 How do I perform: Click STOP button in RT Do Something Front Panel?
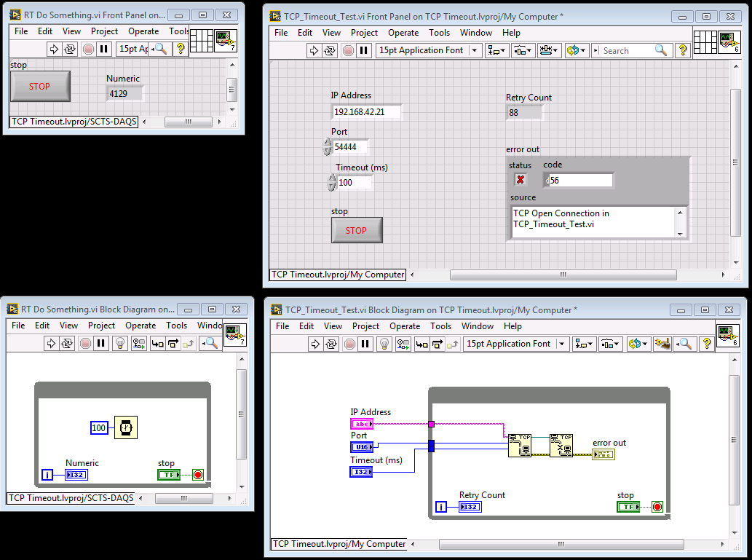(x=40, y=87)
